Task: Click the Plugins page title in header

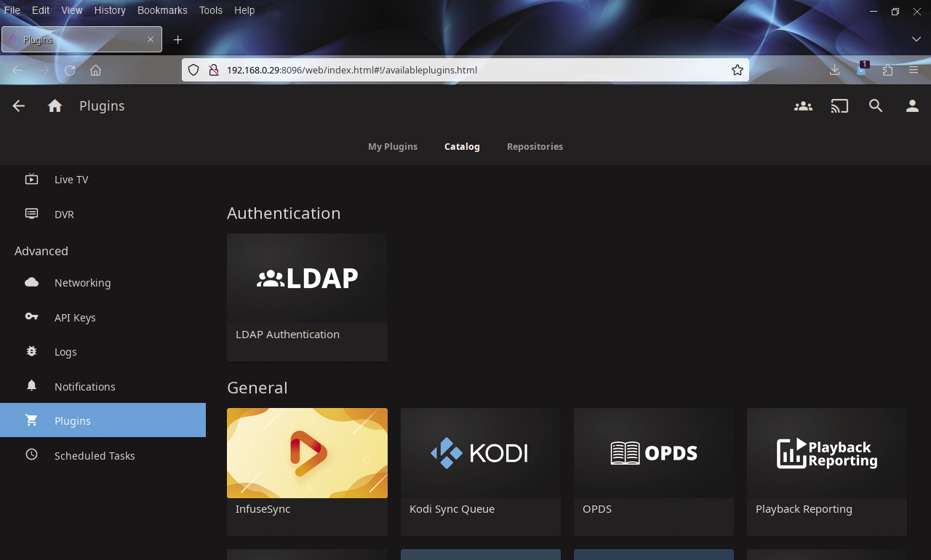Action: pyautogui.click(x=102, y=106)
